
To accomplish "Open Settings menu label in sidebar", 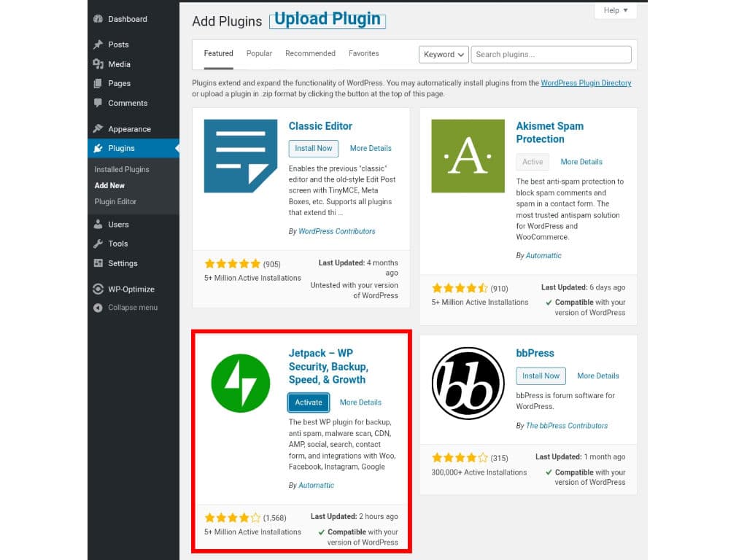I will click(x=123, y=263).
